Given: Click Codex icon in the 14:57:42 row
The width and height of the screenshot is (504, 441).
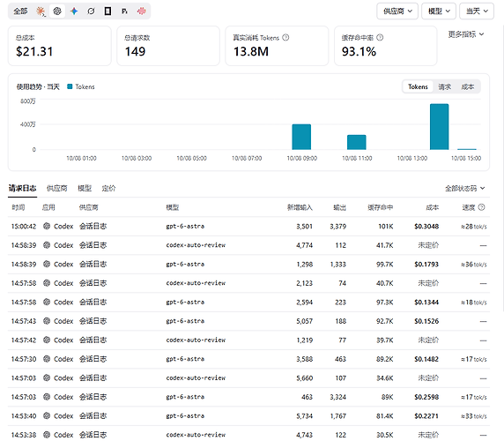Looking at the screenshot, I should (47, 340).
